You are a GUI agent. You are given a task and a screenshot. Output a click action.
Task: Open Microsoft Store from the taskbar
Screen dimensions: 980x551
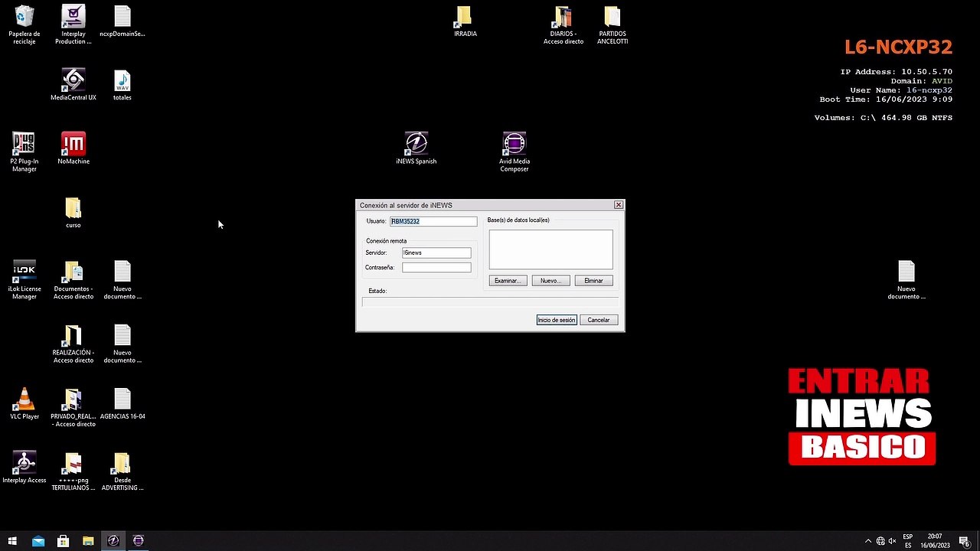tap(64, 540)
